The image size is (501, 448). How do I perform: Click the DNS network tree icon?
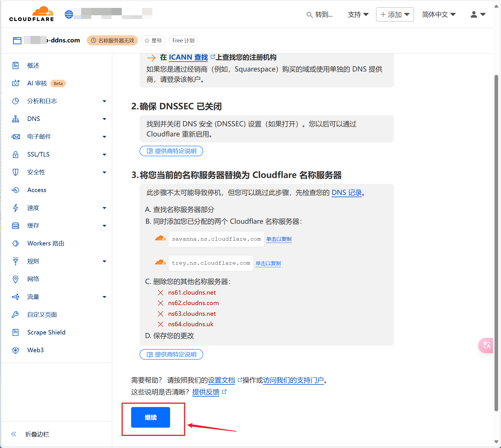(x=16, y=119)
